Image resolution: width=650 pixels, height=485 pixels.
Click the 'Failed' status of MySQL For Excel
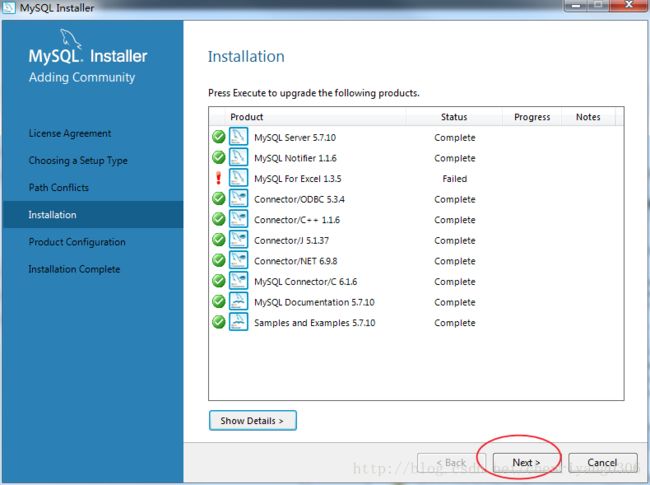455,179
